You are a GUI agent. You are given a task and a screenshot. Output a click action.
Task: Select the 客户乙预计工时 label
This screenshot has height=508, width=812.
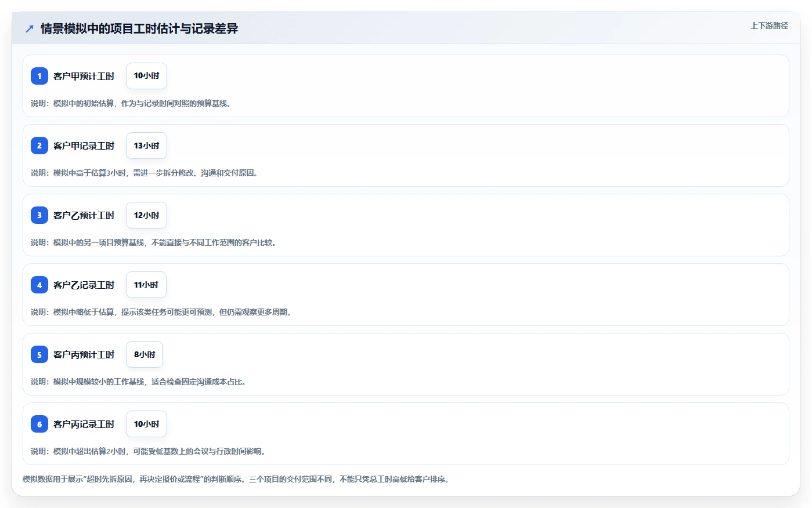84,215
